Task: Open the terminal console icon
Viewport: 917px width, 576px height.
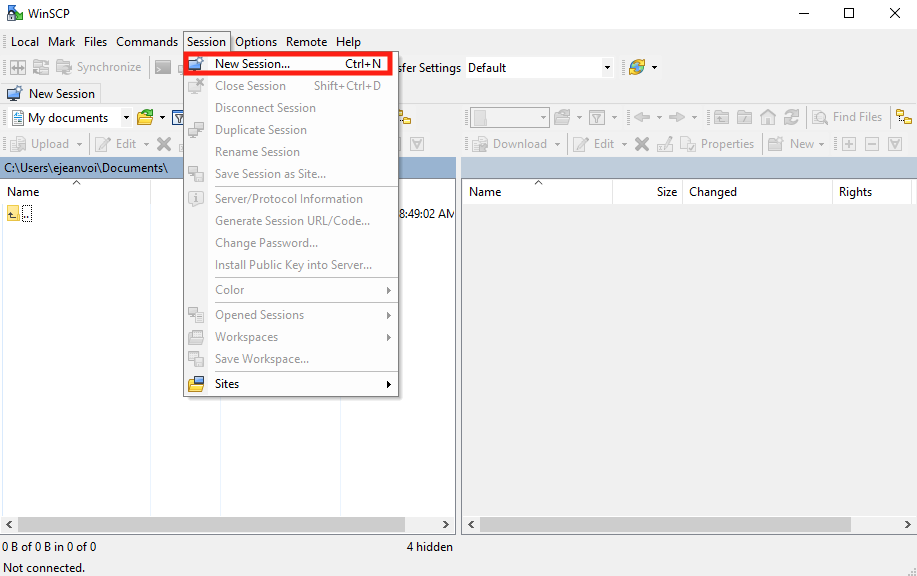Action: (x=163, y=68)
